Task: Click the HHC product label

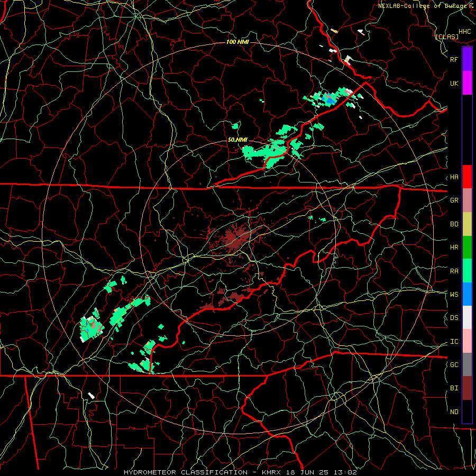Action: click(464, 32)
